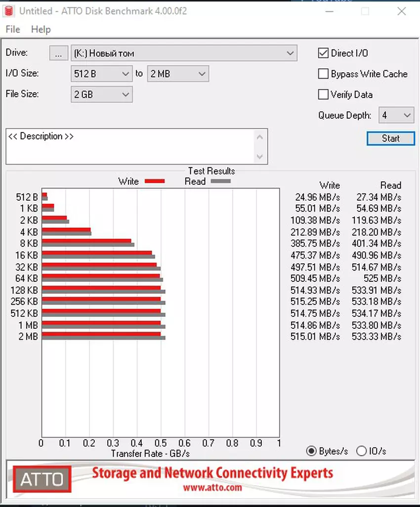Screen dimensions: 420x507
Task: Open the Help menu
Action: pos(41,30)
